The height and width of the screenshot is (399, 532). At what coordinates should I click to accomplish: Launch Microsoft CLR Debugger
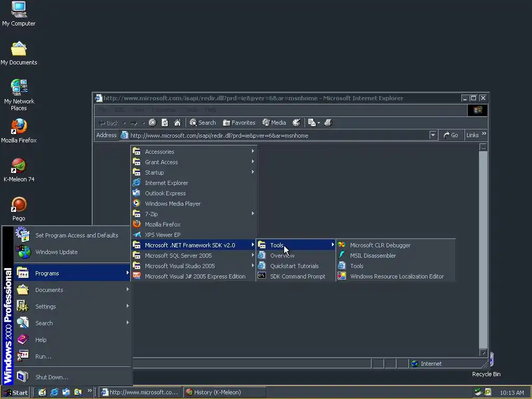[396, 245]
